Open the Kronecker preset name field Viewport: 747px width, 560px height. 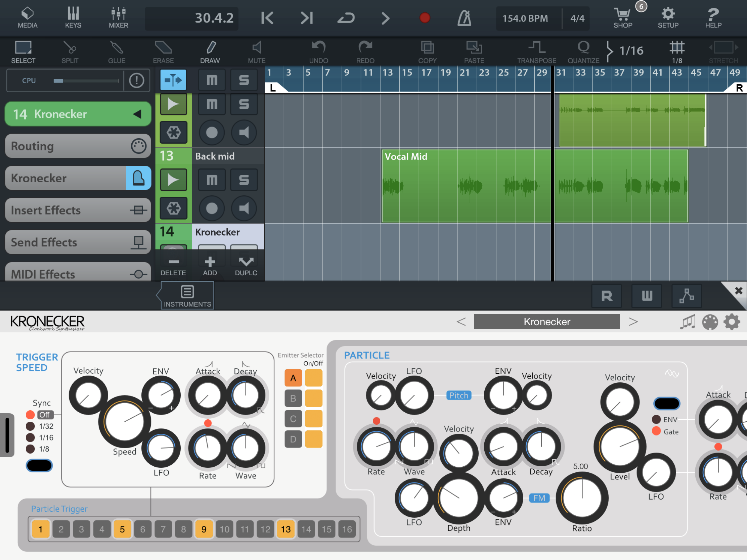point(547,322)
